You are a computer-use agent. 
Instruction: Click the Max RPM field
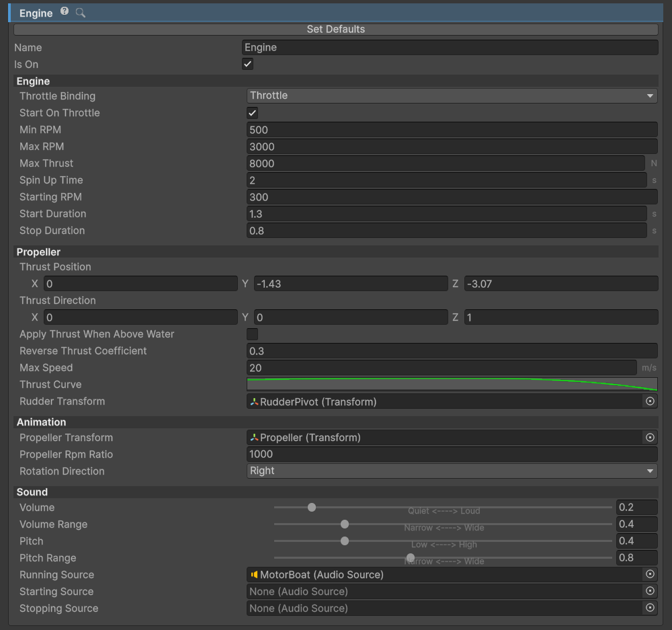(452, 147)
